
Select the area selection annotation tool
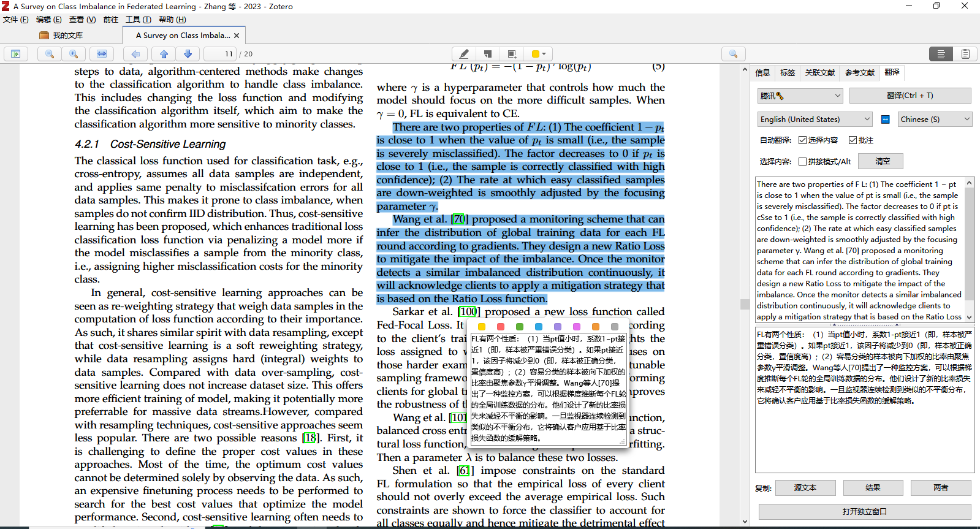pyautogui.click(x=512, y=54)
